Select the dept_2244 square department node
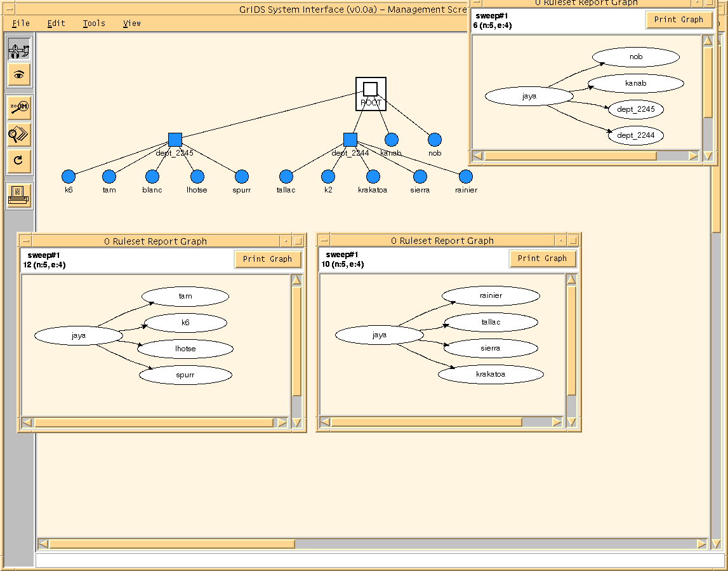Image resolution: width=728 pixels, height=571 pixels. 350,140
